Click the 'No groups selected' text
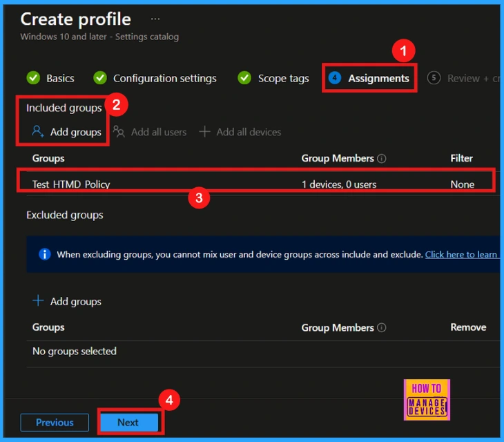This screenshot has width=504, height=442. pyautogui.click(x=75, y=351)
